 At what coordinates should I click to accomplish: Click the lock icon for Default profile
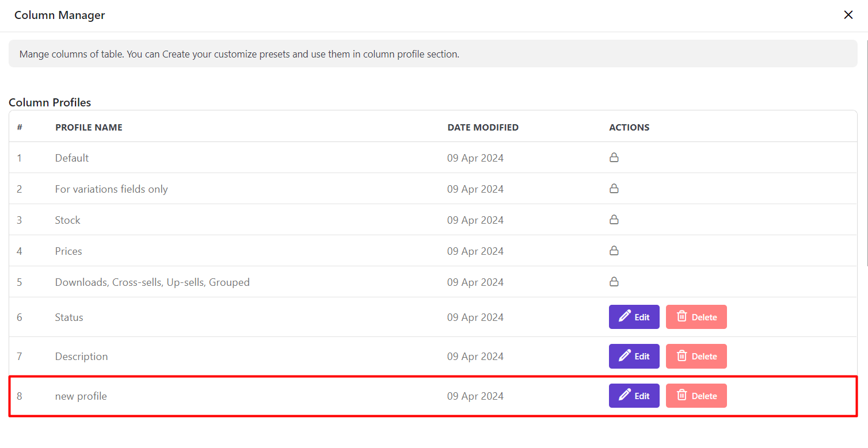[x=614, y=158]
